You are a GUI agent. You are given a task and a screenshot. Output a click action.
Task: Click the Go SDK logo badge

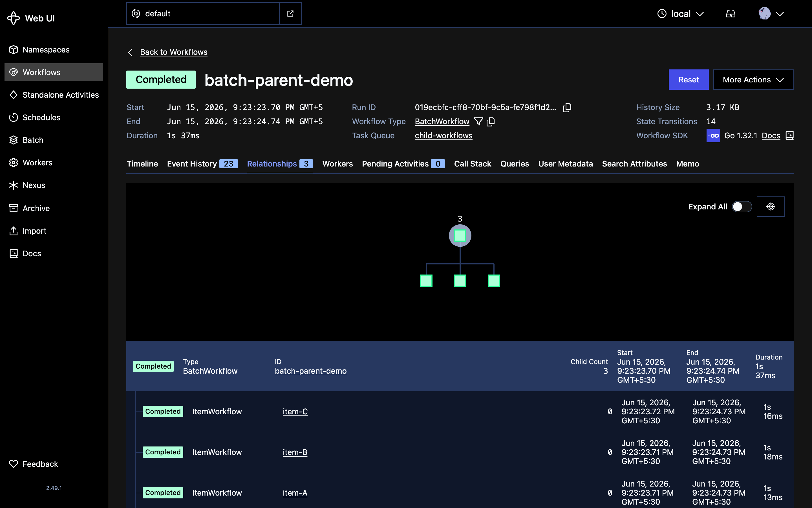[713, 136]
